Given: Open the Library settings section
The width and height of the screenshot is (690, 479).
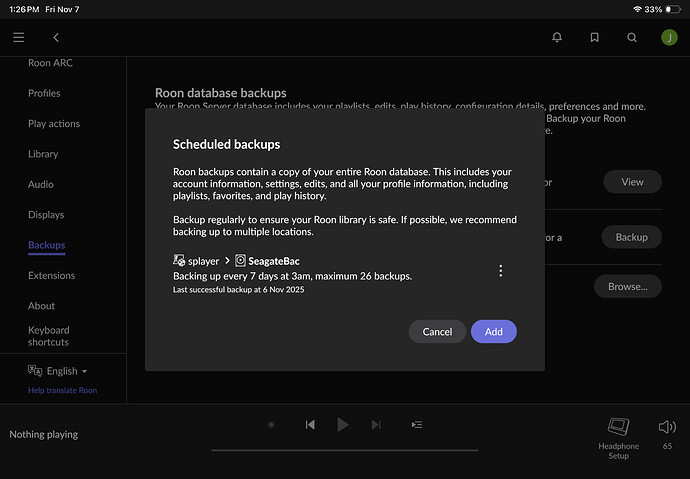Looking at the screenshot, I should pyautogui.click(x=43, y=154).
